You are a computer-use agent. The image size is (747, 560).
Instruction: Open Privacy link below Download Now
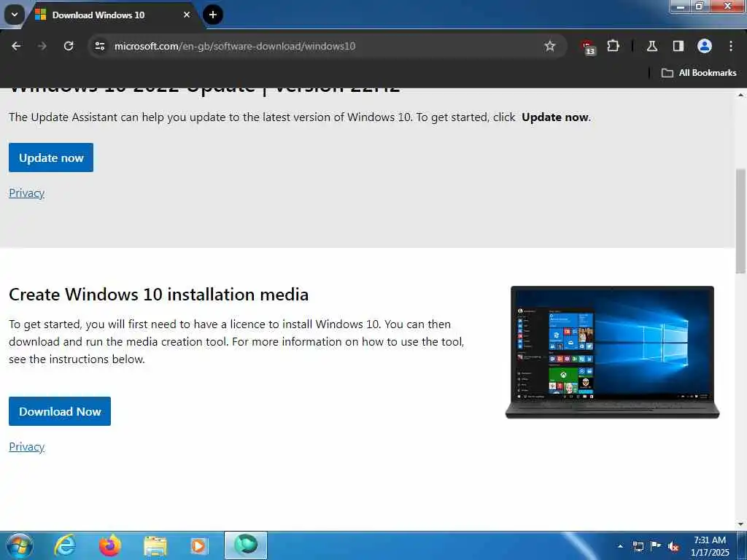[27, 447]
